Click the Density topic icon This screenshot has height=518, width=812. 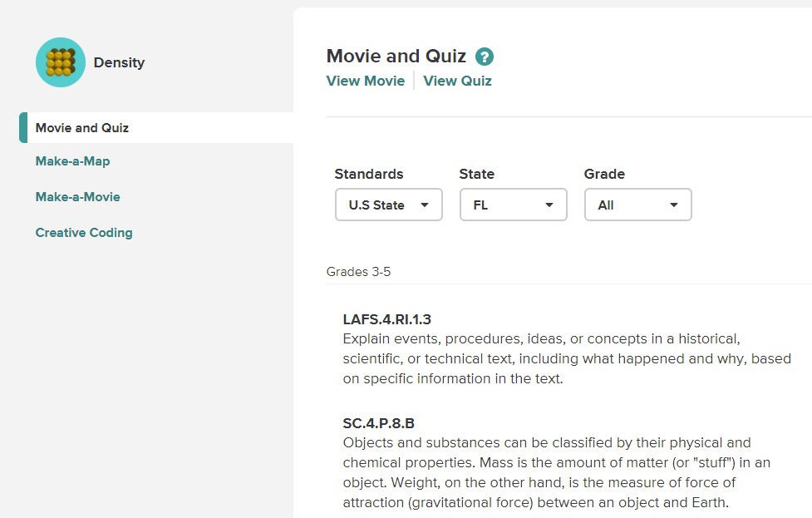pyautogui.click(x=61, y=62)
